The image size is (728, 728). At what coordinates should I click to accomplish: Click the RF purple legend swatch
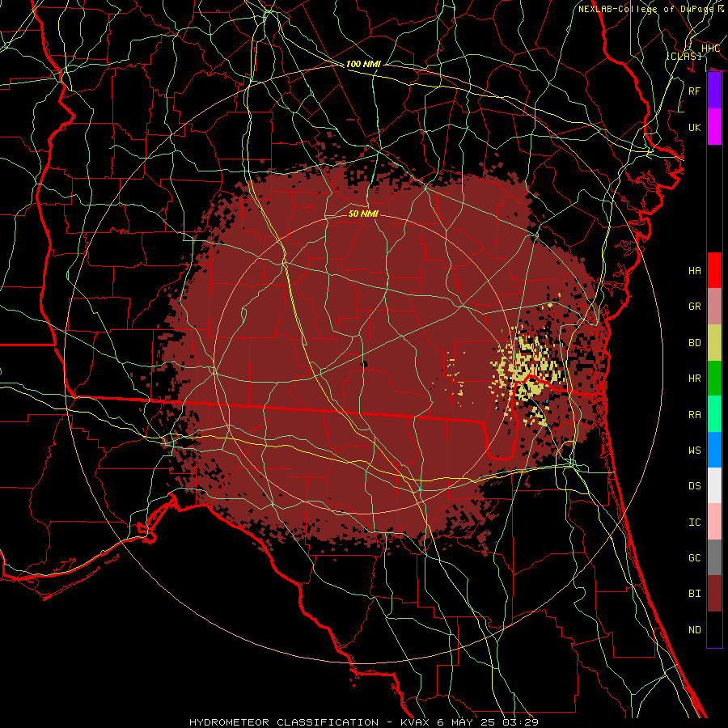coord(714,91)
